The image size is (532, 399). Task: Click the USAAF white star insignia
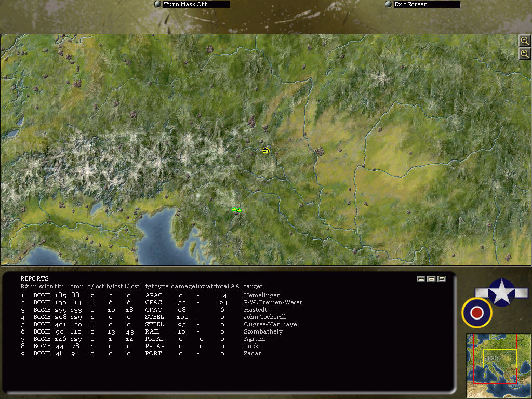tap(502, 292)
